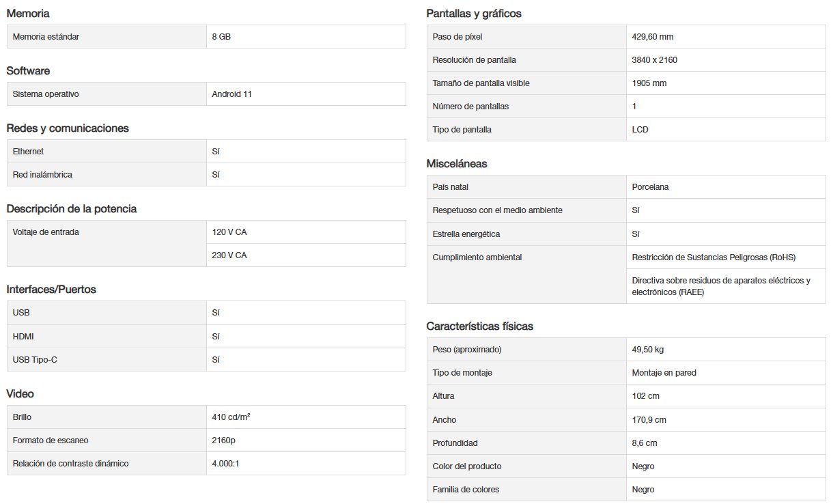The width and height of the screenshot is (831, 504).
Task: Click the LCD screen type value
Action: click(726, 130)
